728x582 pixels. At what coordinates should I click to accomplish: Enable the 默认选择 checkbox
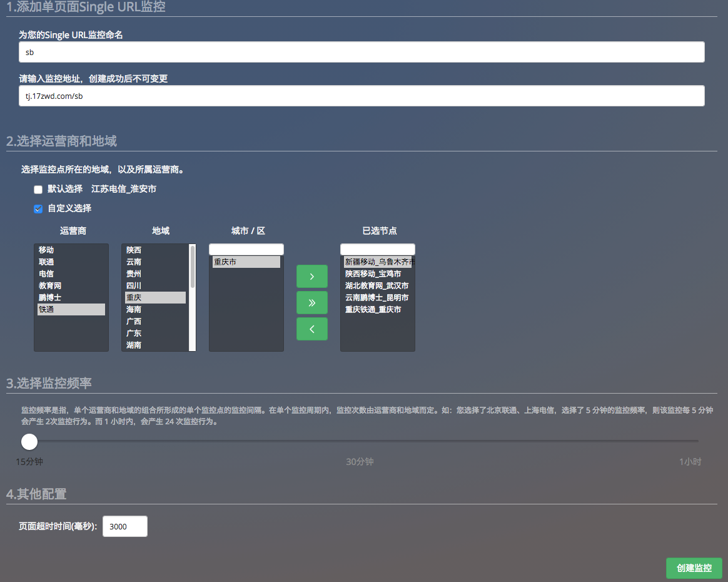click(38, 190)
